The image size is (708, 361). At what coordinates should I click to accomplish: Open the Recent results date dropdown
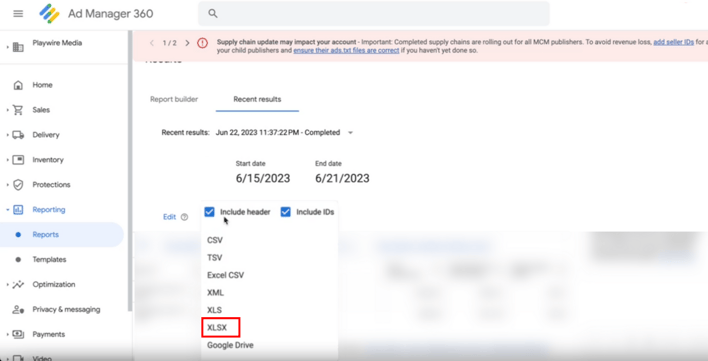[x=350, y=133]
